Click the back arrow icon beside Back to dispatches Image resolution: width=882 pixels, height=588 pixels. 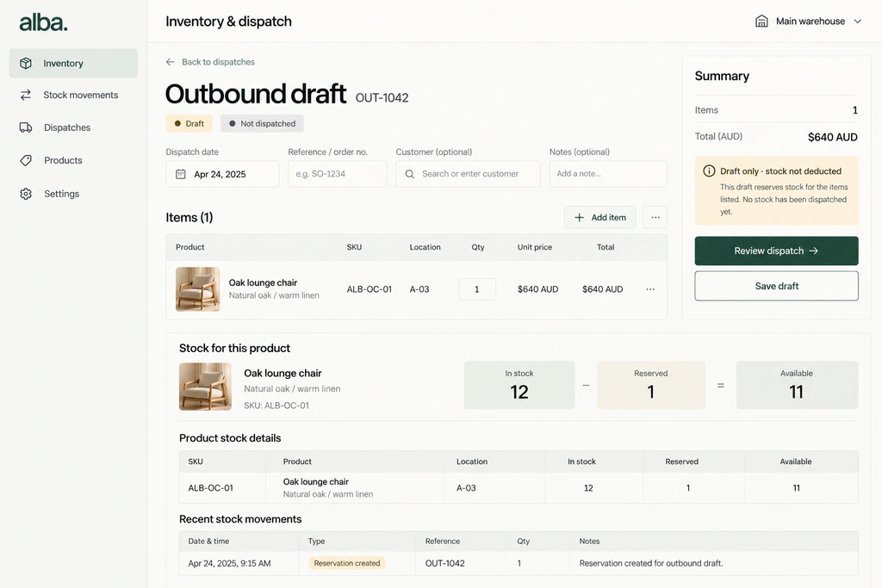tap(171, 62)
